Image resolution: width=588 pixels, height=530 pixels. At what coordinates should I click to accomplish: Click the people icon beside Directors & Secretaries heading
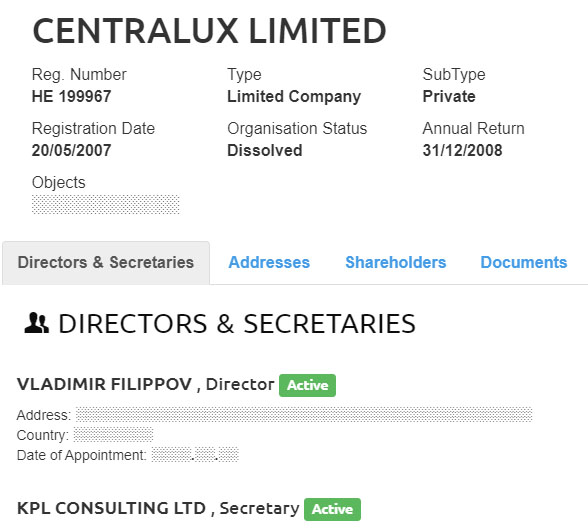(36, 323)
